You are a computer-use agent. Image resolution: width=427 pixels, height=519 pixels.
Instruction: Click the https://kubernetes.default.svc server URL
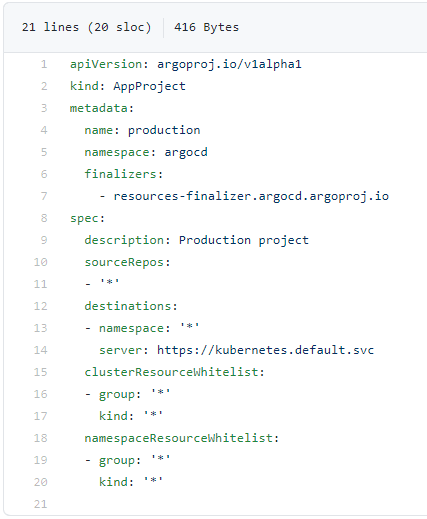click(x=265, y=350)
